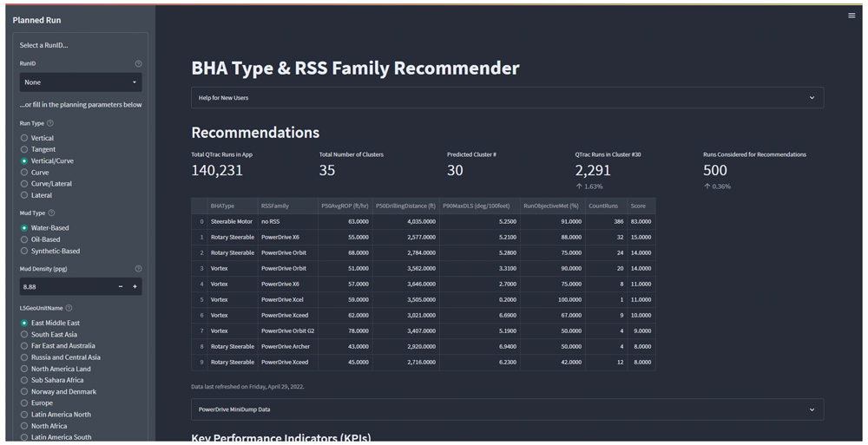This screenshot has width=868, height=445.
Task: Increase mud density with plus button
Action: tap(135, 286)
